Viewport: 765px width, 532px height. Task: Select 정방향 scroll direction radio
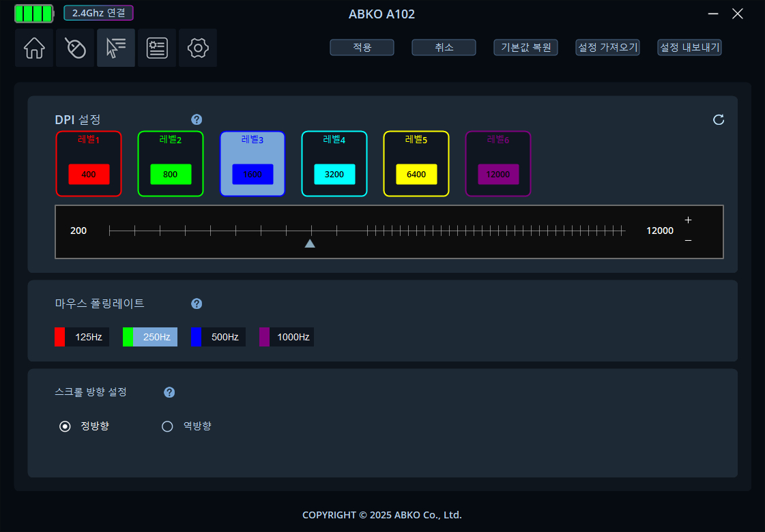pos(65,427)
